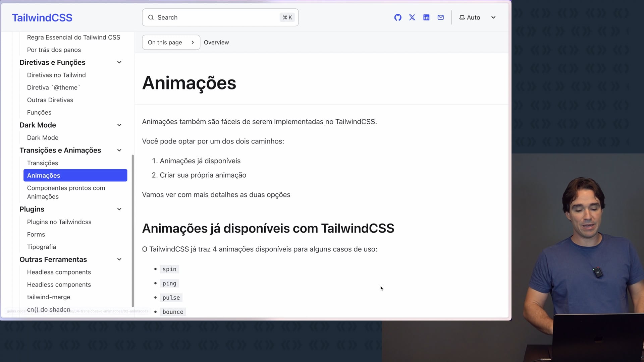Go to the tailwind-merge page
Viewport: 644px width, 362px height.
point(49,297)
